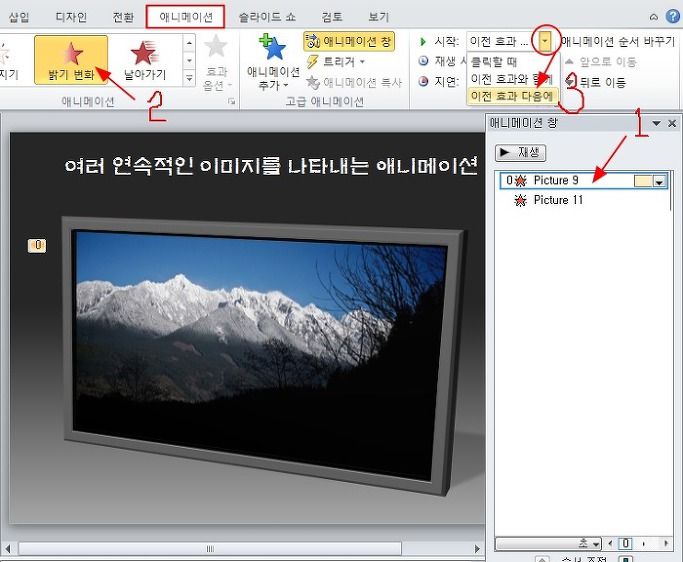Image resolution: width=683 pixels, height=562 pixels.
Task: Choose 이전 효과 다음에 start option
Action: [x=512, y=96]
